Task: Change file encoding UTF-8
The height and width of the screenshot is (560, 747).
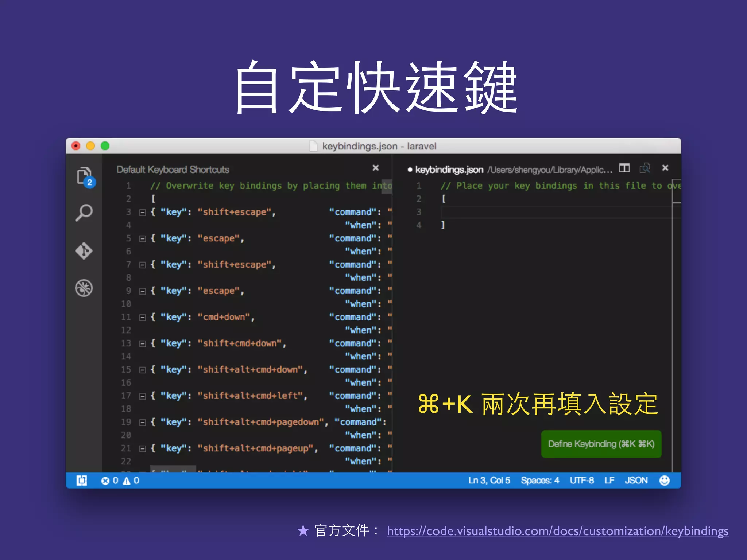Action: point(582,481)
